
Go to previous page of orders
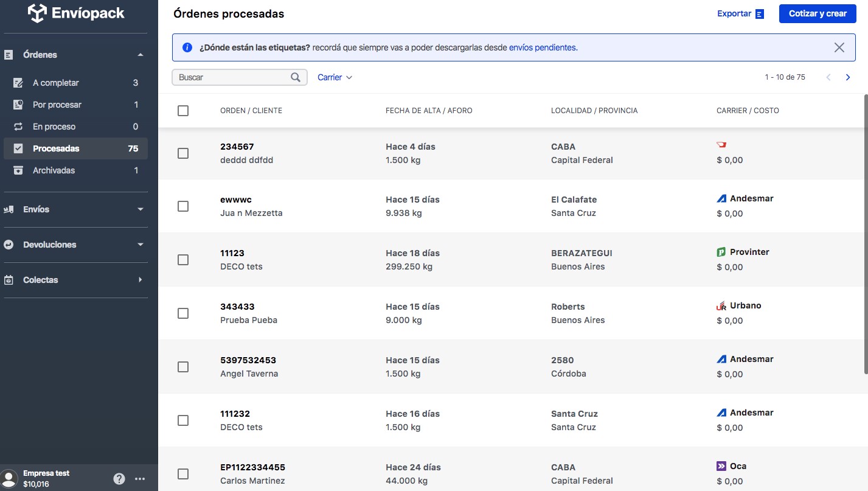click(828, 77)
